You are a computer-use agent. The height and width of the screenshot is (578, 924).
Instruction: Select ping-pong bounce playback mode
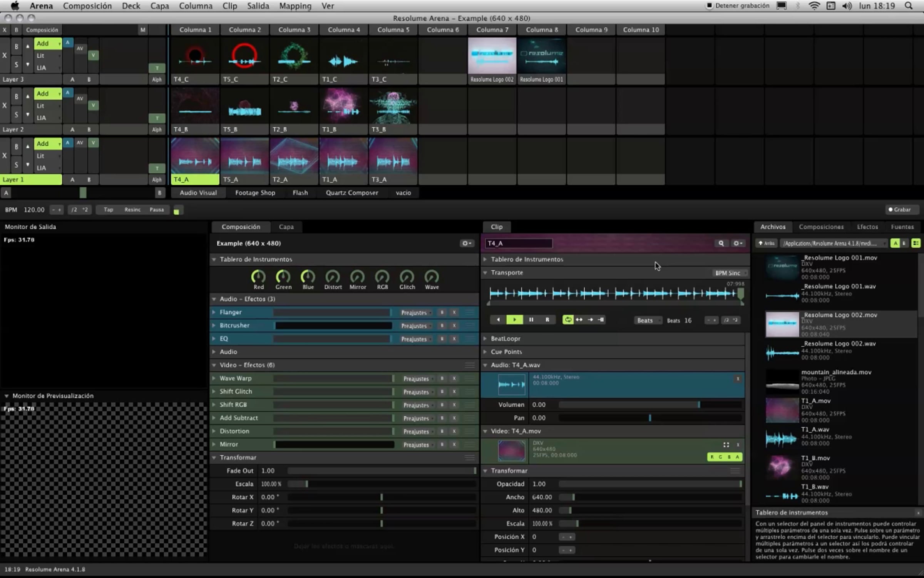(579, 319)
